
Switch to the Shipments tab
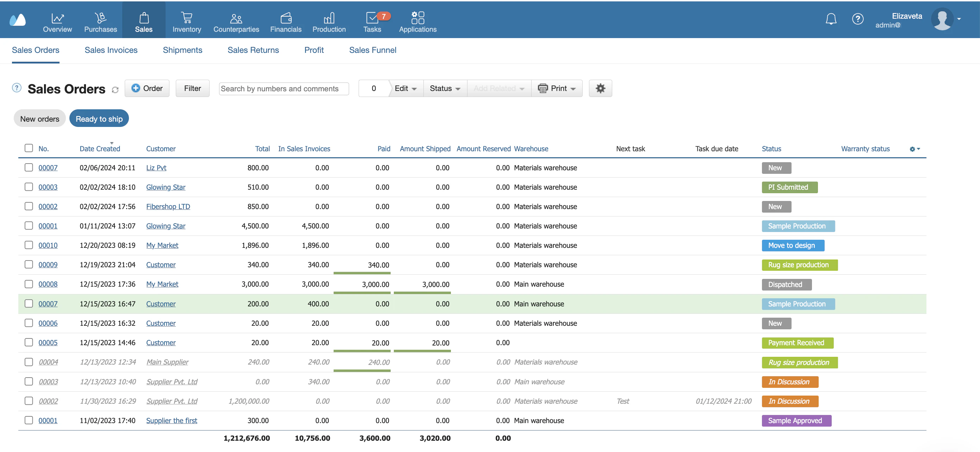coord(182,50)
